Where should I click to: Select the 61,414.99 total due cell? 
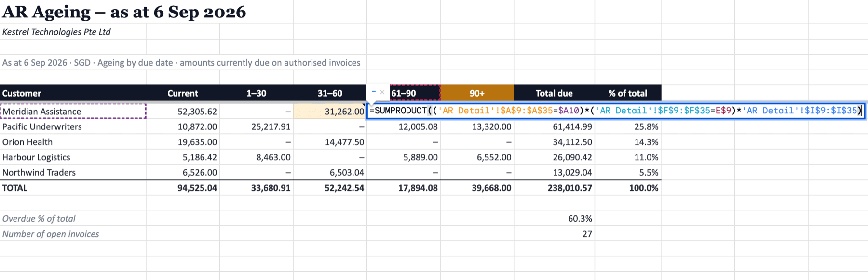(x=554, y=126)
